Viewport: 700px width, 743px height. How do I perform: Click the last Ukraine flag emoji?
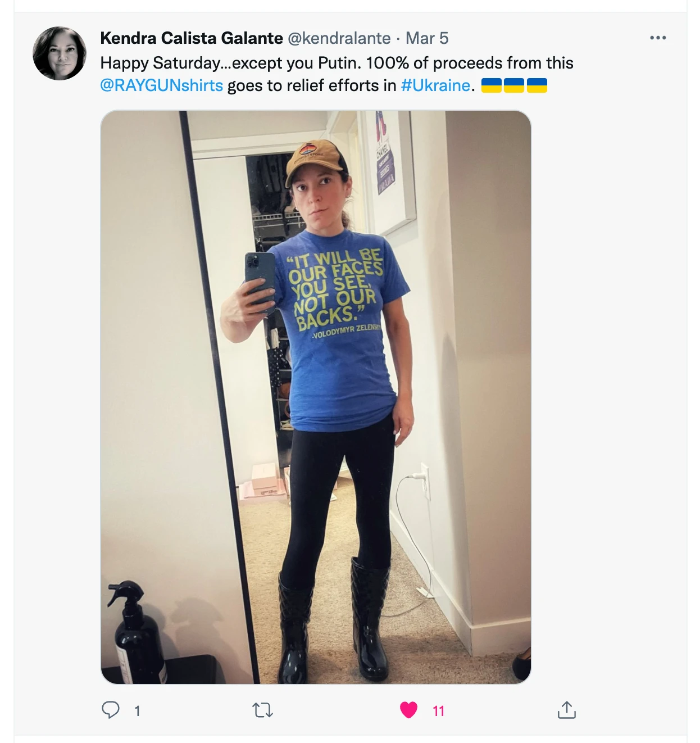pyautogui.click(x=537, y=85)
